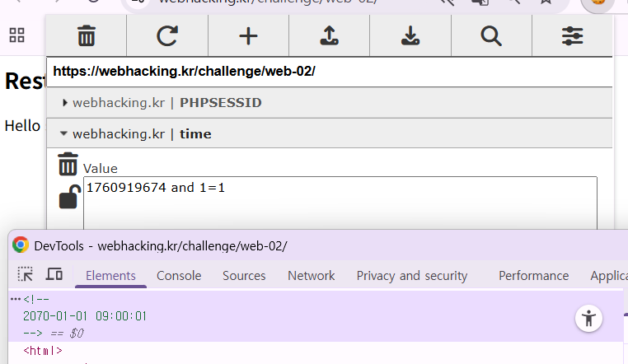Open the Privacy and security tab
Screen dimensions: 628x364
point(411,276)
